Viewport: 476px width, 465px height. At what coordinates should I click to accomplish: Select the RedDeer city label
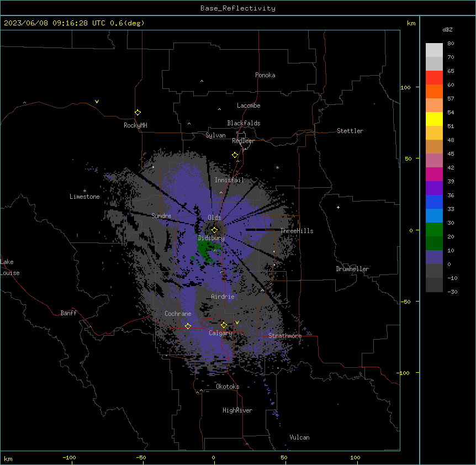[x=243, y=141]
